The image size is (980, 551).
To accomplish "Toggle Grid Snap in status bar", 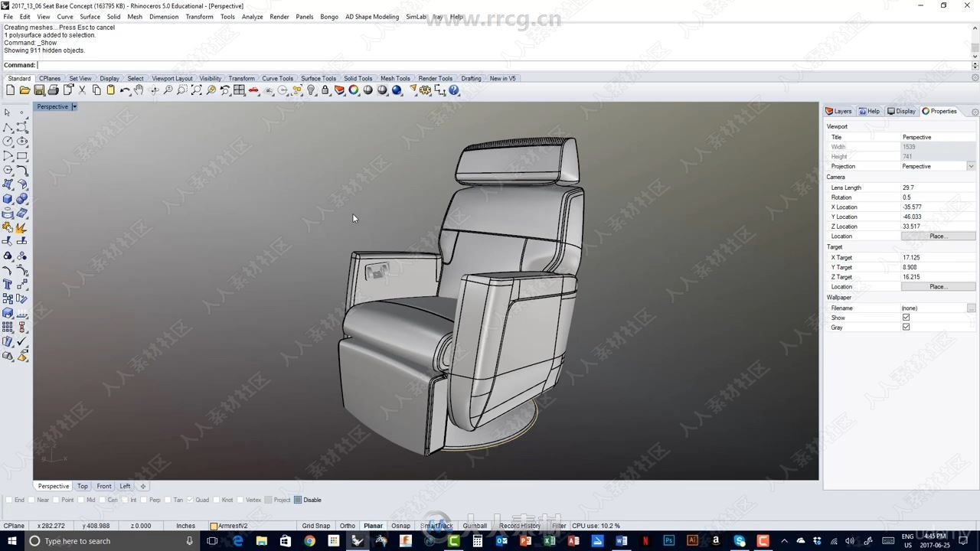I will [315, 526].
